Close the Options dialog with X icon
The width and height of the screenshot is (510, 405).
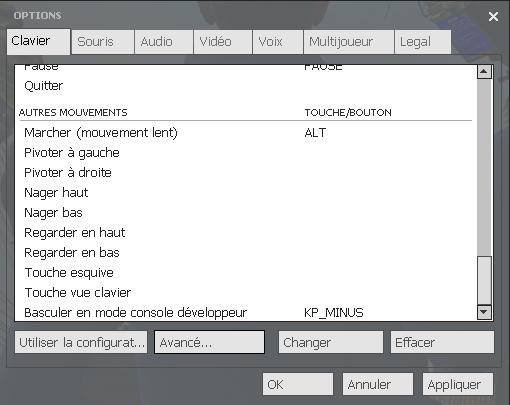pyautogui.click(x=493, y=16)
